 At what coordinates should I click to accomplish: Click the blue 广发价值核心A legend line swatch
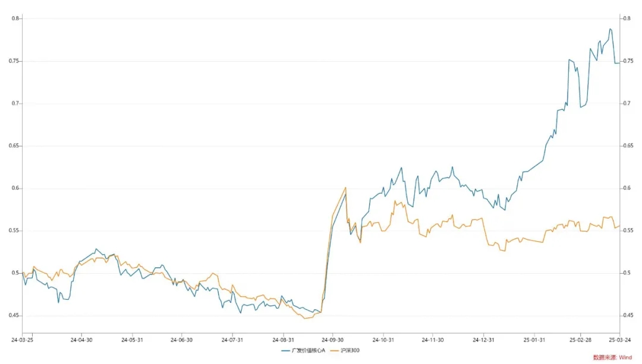tap(286, 350)
